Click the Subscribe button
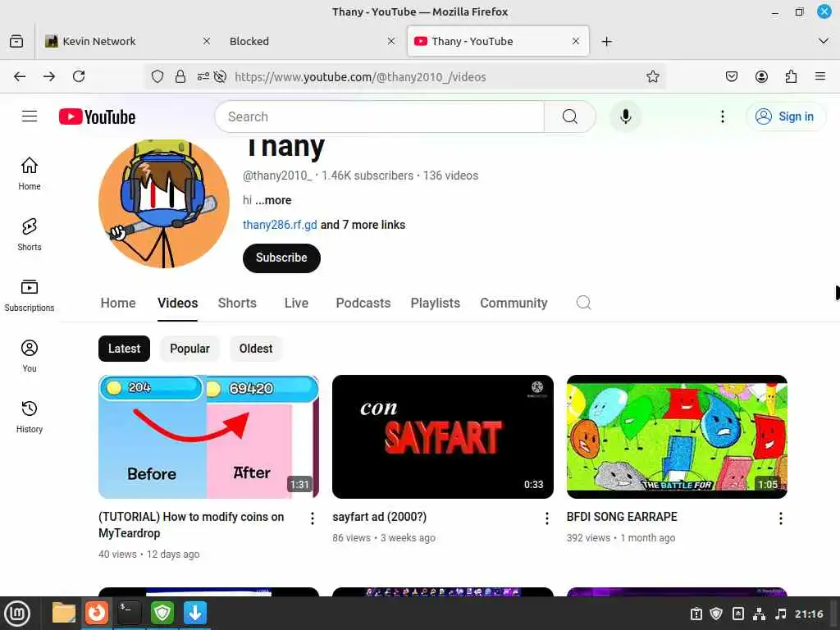 [282, 258]
